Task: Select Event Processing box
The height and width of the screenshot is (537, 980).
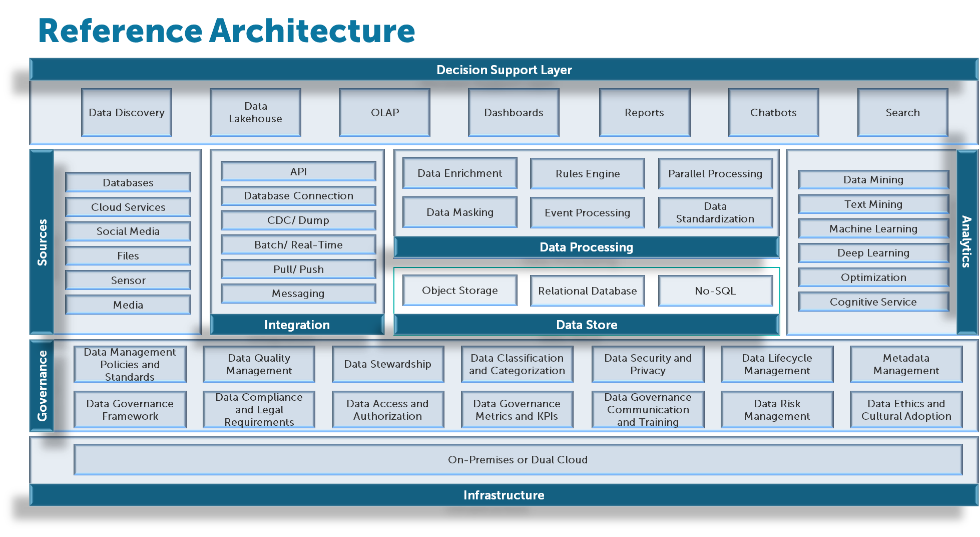Action: [588, 212]
